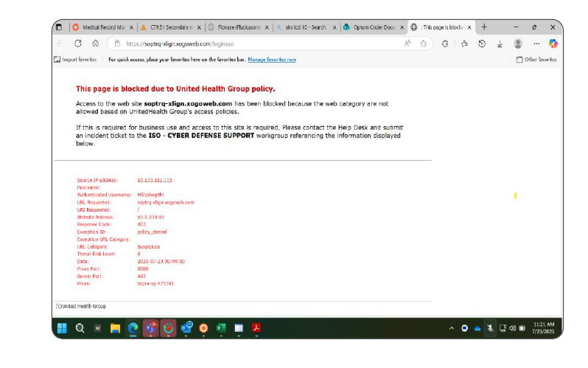Close the C79.51 Secondary tab
This screenshot has width=588, height=368.
199,27
